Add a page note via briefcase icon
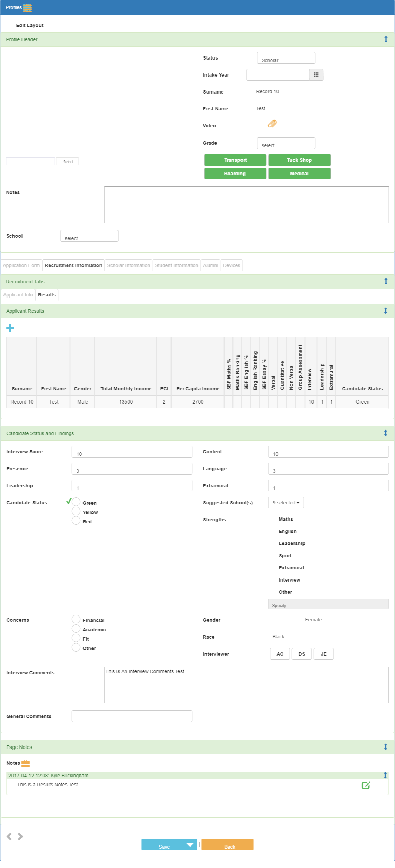Screen dimensions: 395x868 [x=26, y=763]
